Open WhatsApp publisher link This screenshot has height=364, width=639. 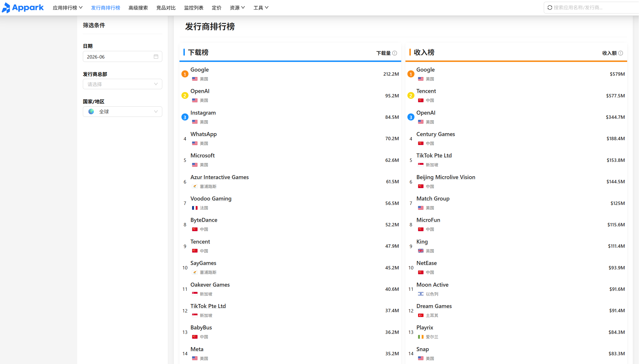tap(203, 134)
